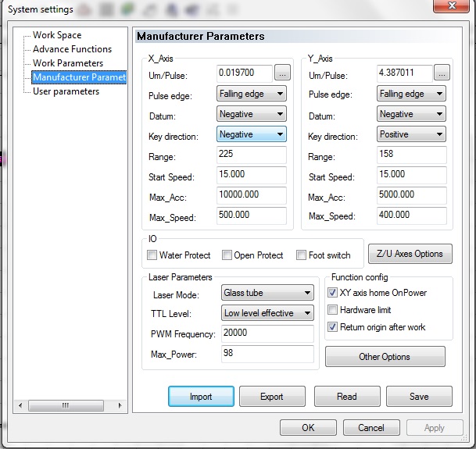This screenshot has width=476, height=449.
Task: Click the Z/U Axes Options button
Action: (410, 254)
